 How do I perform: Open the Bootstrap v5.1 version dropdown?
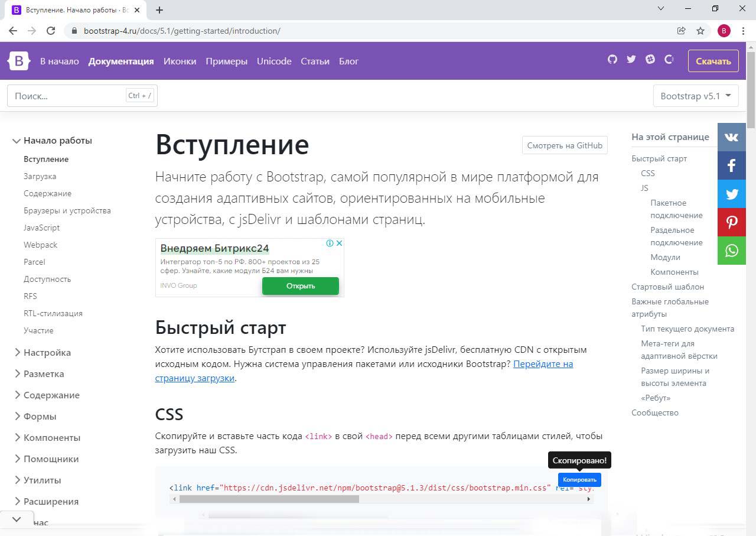[x=695, y=96]
